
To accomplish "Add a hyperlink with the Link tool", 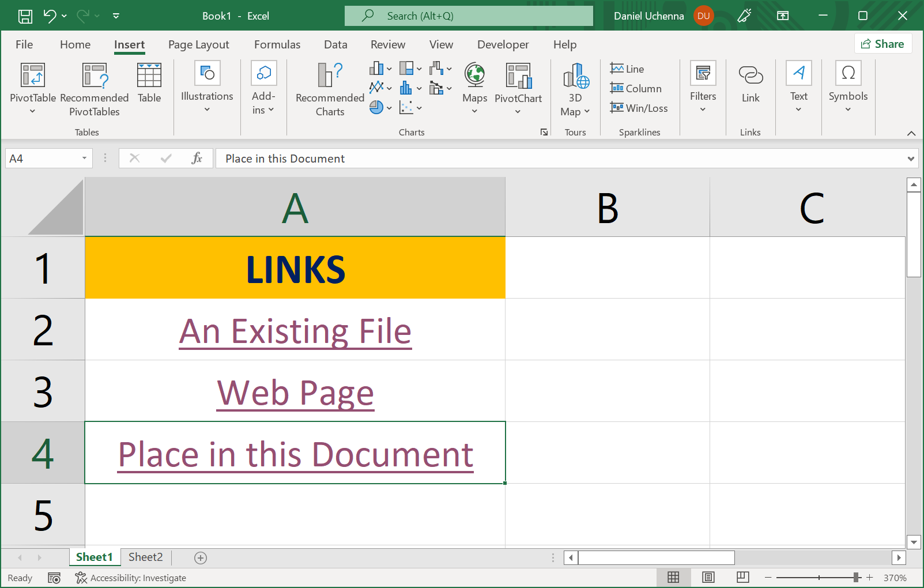I will (750, 85).
